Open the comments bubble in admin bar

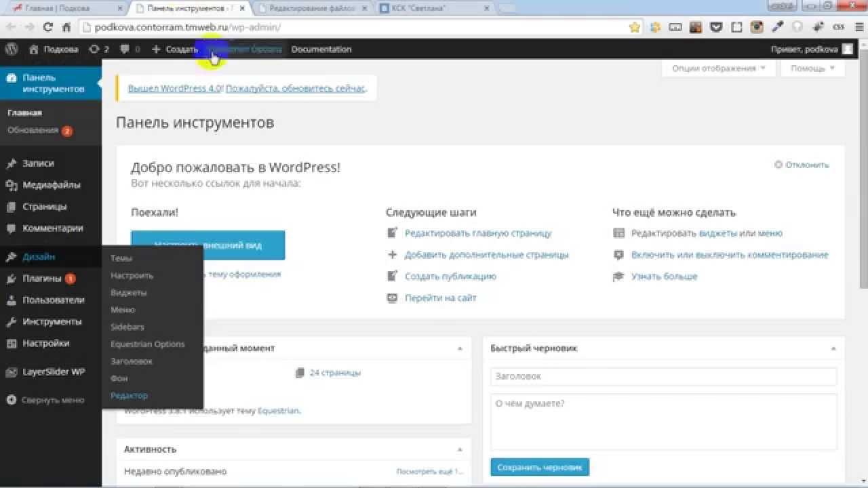[130, 49]
